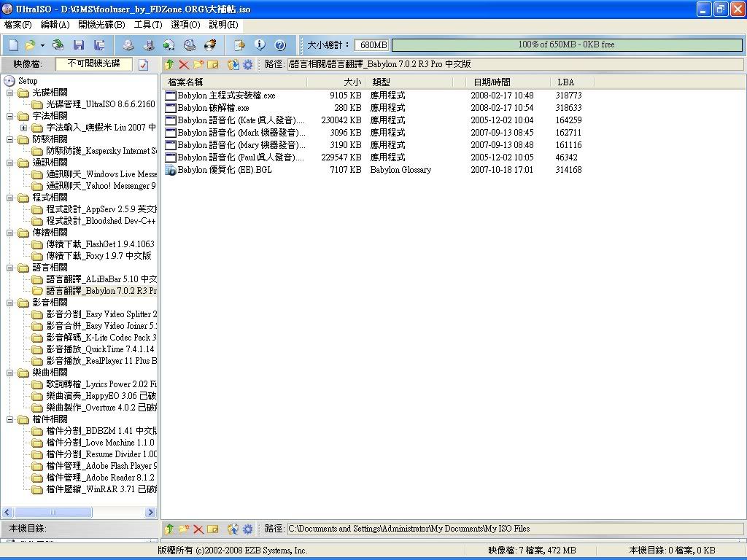Open the 開機光碟(B) menu
The image size is (747, 560).
[x=101, y=25]
